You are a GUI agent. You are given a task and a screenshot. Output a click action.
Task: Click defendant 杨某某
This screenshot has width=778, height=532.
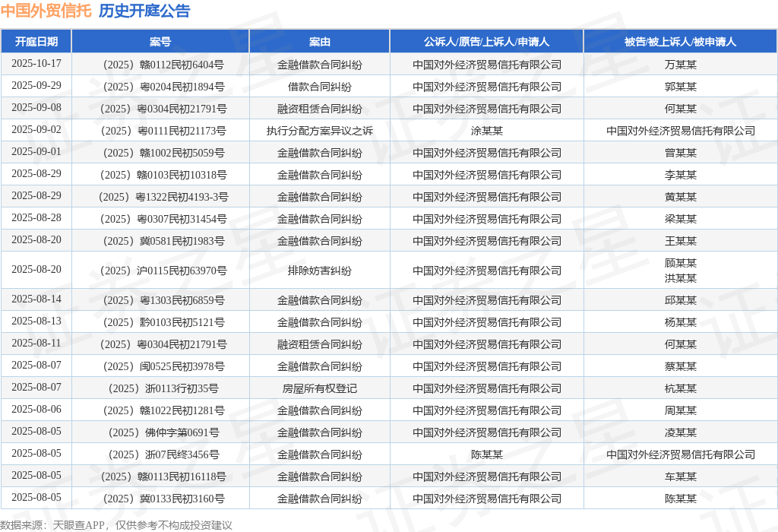pos(681,322)
